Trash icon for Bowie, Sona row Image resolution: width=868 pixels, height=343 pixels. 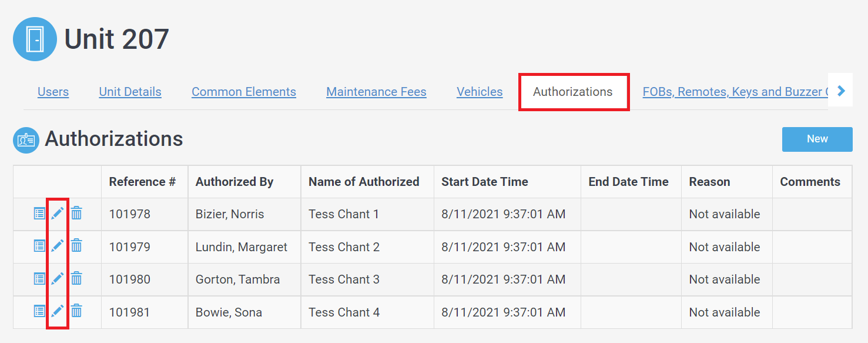(76, 311)
